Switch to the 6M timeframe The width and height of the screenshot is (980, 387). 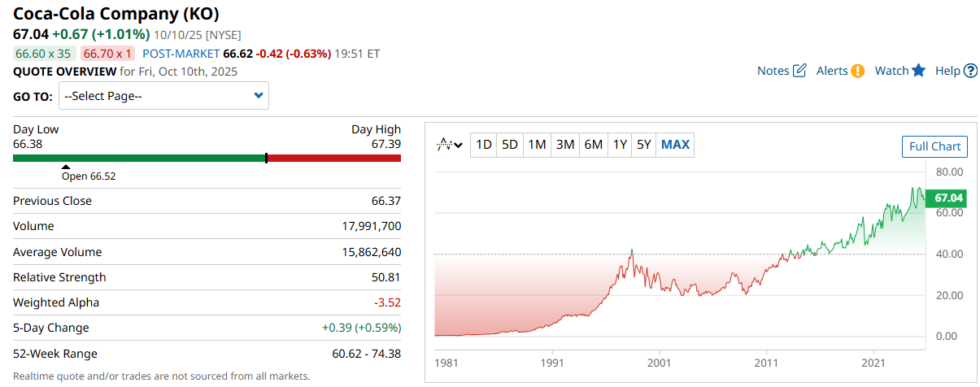[x=593, y=145]
